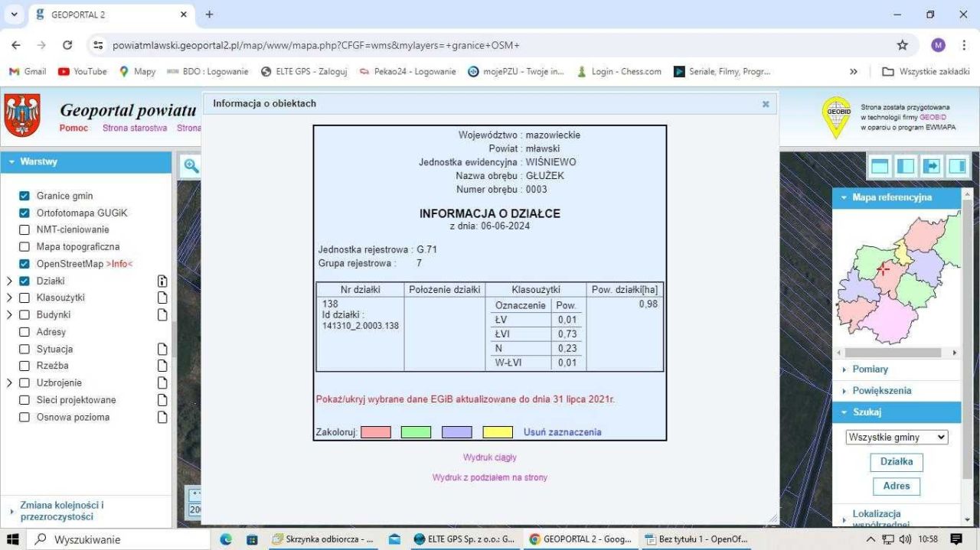
Task: Click the GEOBID logo icon
Action: (x=836, y=117)
